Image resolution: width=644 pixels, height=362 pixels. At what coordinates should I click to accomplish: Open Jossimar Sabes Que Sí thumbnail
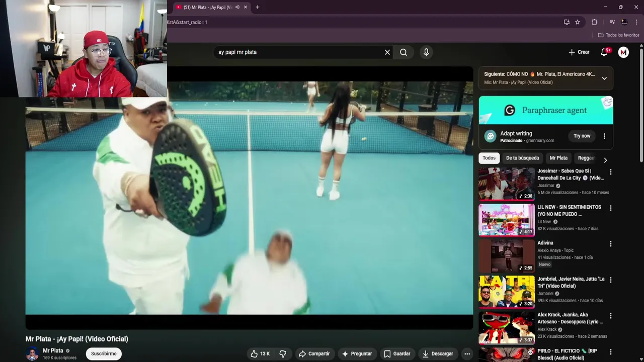[x=507, y=184]
